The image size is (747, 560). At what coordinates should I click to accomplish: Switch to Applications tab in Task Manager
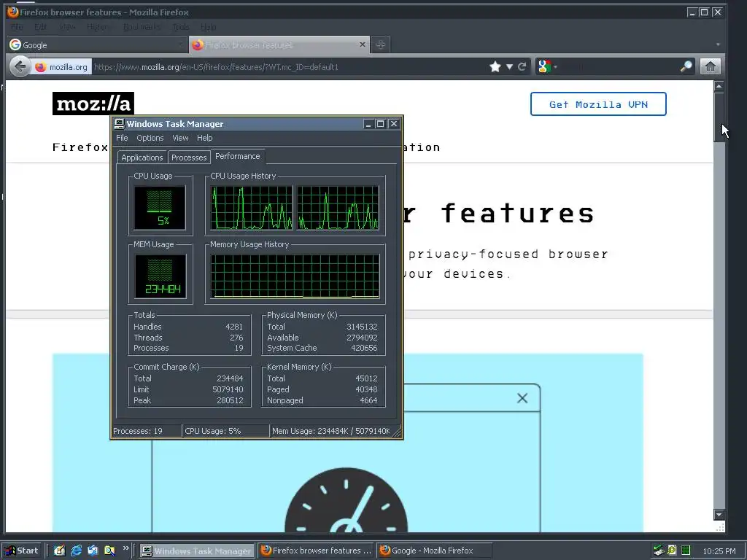[142, 157]
